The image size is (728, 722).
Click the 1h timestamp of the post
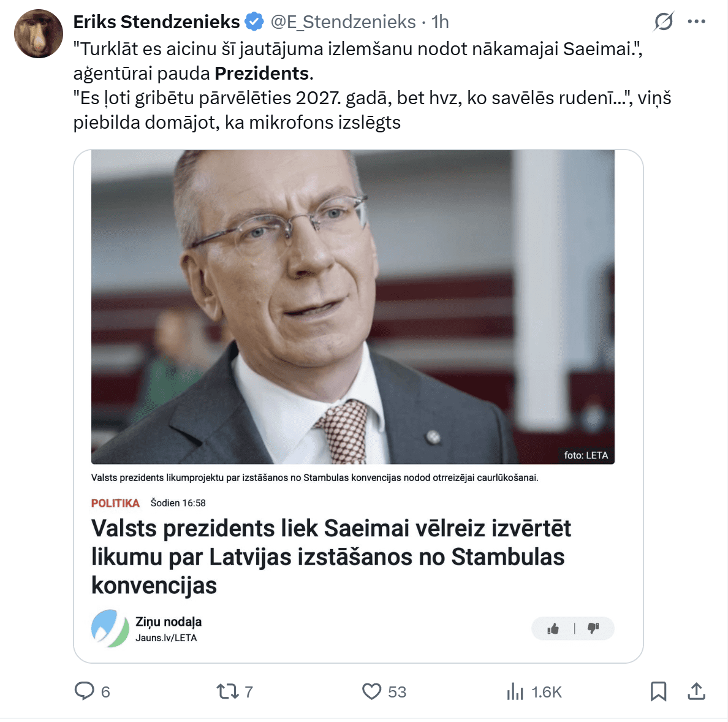pyautogui.click(x=440, y=22)
